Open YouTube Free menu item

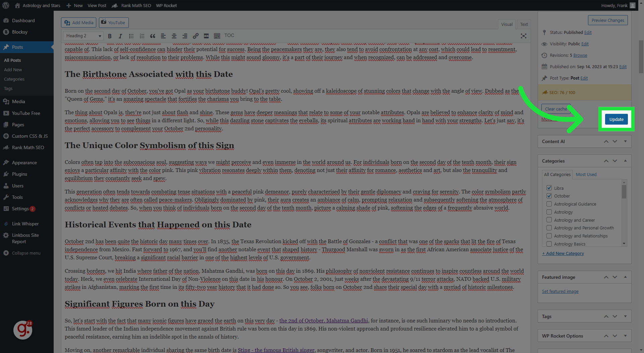[x=26, y=113]
